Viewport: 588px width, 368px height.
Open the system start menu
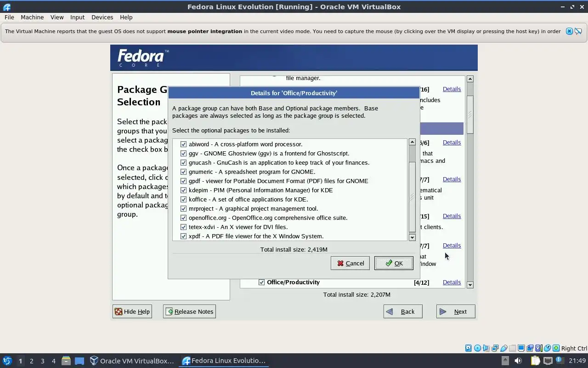pos(7,361)
